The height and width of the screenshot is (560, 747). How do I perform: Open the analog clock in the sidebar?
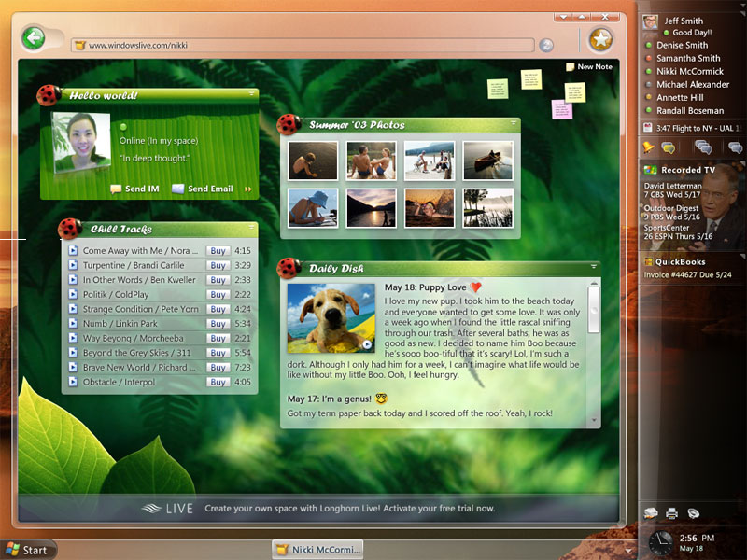pos(660,541)
